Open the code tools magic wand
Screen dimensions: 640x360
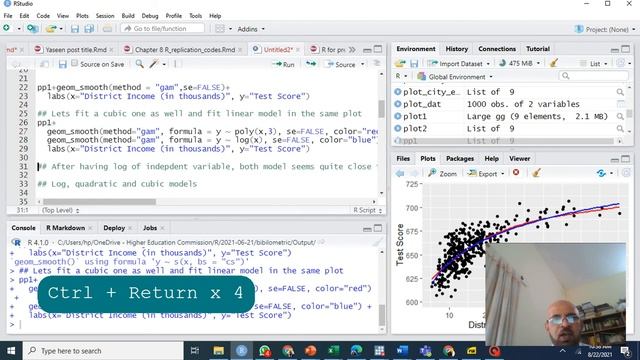[x=154, y=64]
